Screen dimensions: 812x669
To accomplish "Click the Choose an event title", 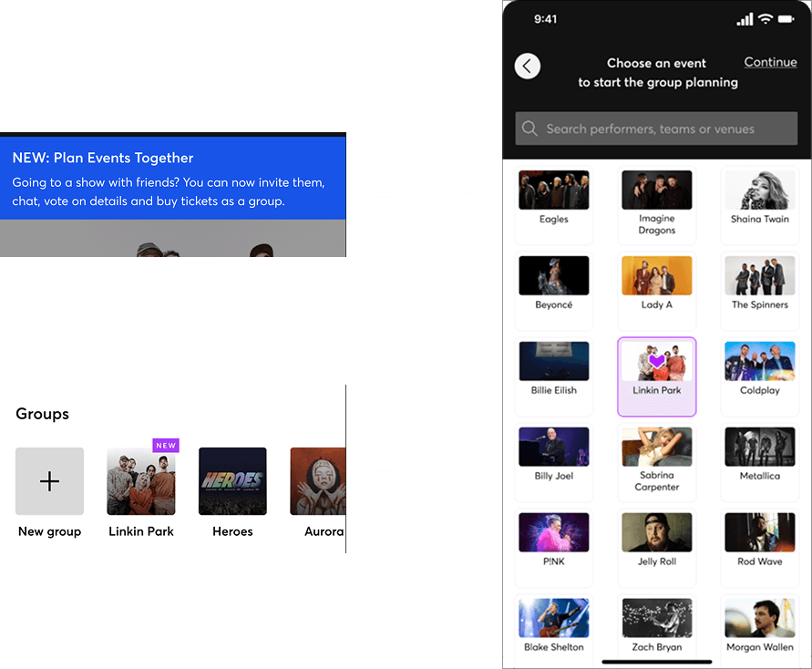I will point(658,73).
